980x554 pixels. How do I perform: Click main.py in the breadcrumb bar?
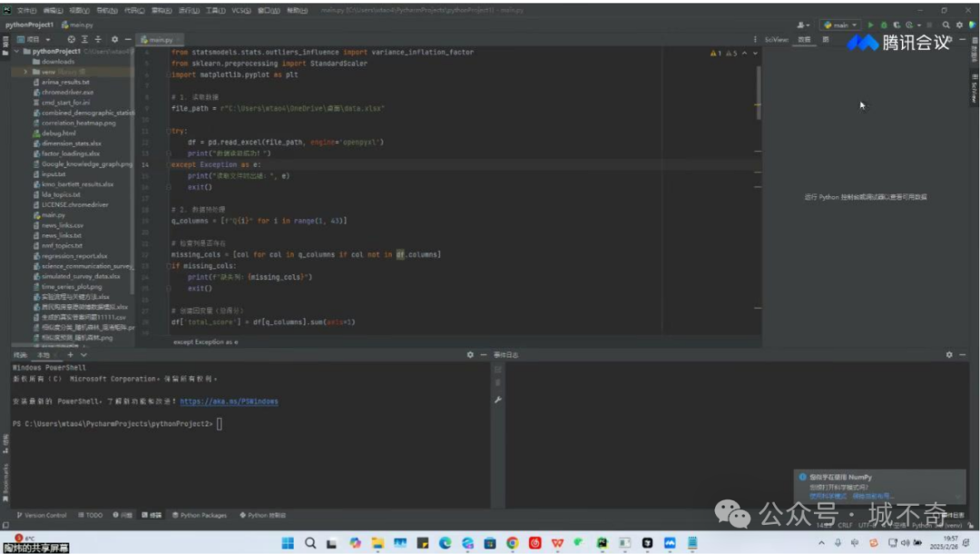(x=77, y=25)
